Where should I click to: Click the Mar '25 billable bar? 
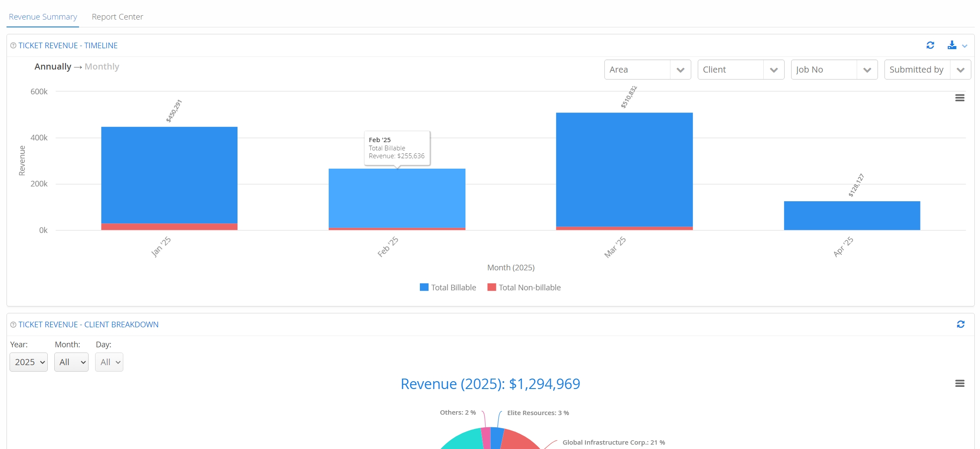point(624,170)
